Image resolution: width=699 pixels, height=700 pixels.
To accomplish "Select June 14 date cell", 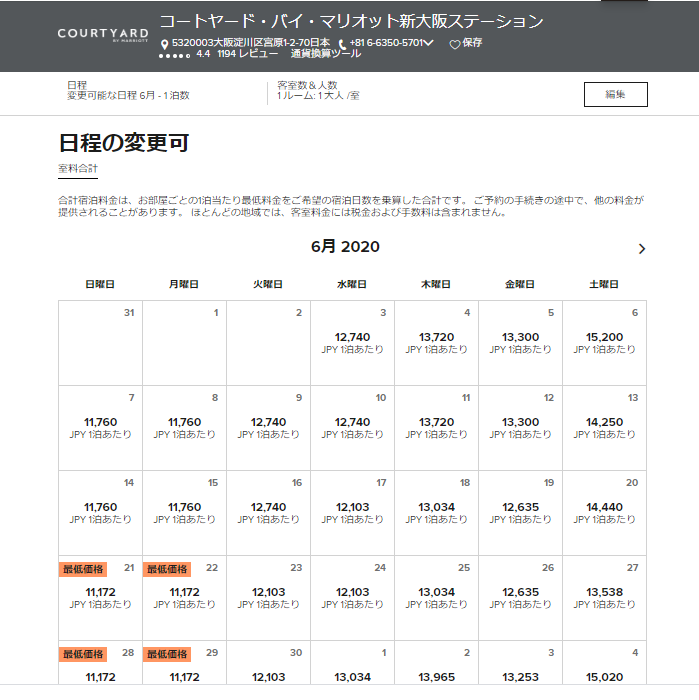I will point(100,513).
